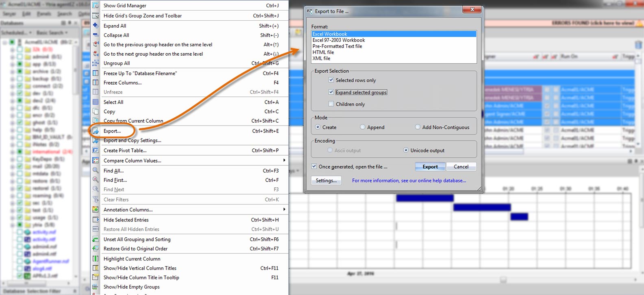The height and width of the screenshot is (295, 644).
Task: Open the Server menu in menu bar
Action: click(9, 14)
